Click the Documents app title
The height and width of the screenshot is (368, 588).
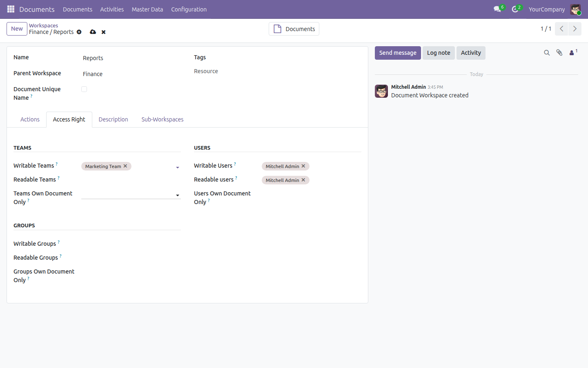point(37,9)
